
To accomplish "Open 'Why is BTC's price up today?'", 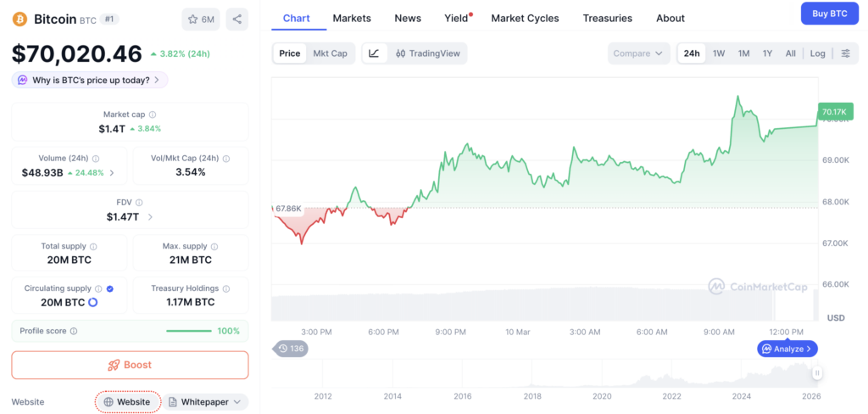I will (90, 80).
